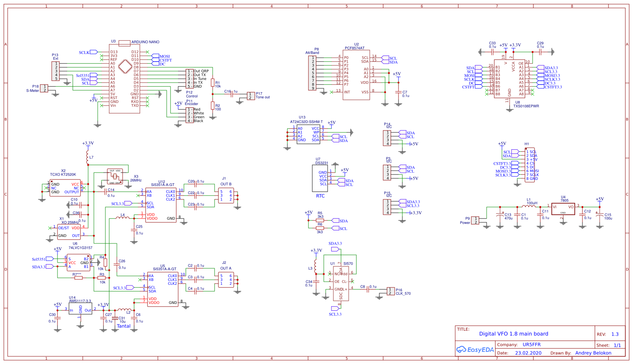633x364 pixels.
Task: Click the AMS1117-3.3 regulator U14
Action: coord(80,309)
